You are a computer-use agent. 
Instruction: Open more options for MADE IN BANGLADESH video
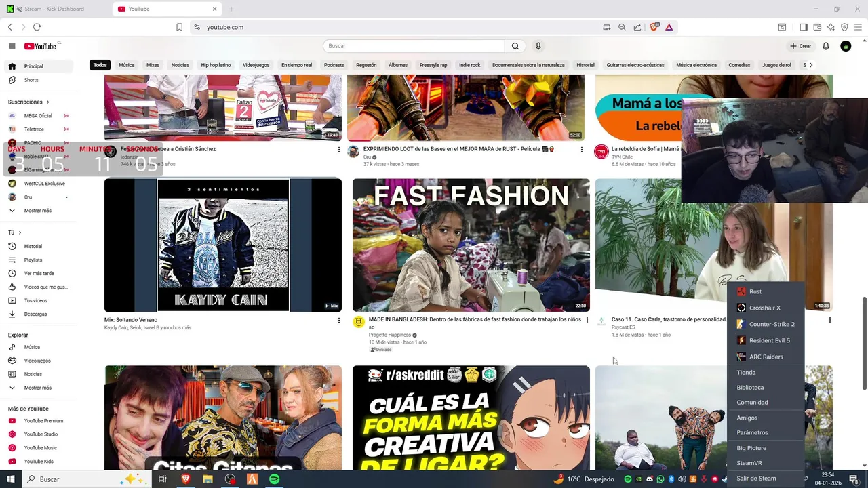coord(587,320)
